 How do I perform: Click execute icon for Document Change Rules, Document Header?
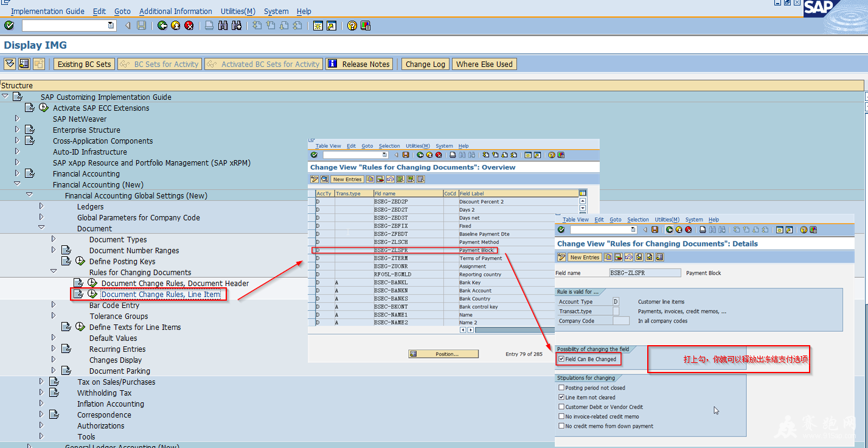pyautogui.click(x=92, y=283)
